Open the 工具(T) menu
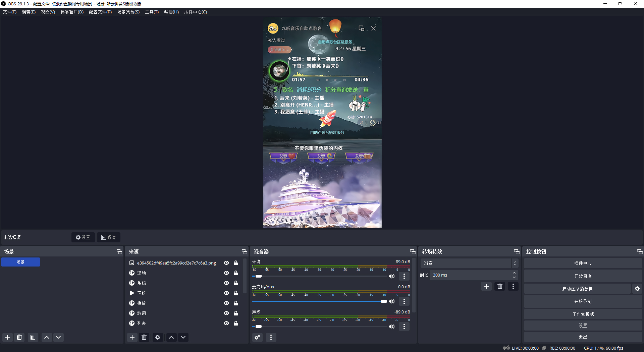Screen dimensions: 644x352 click(152, 12)
